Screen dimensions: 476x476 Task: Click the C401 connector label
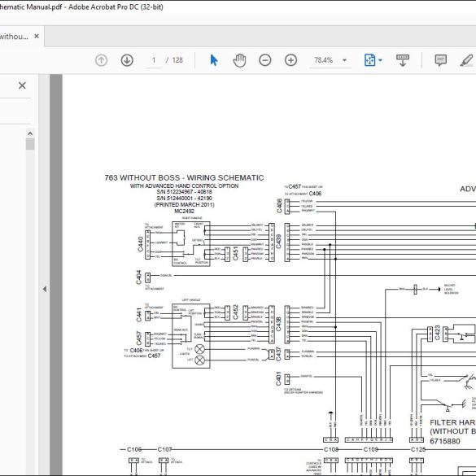[x=278, y=379]
